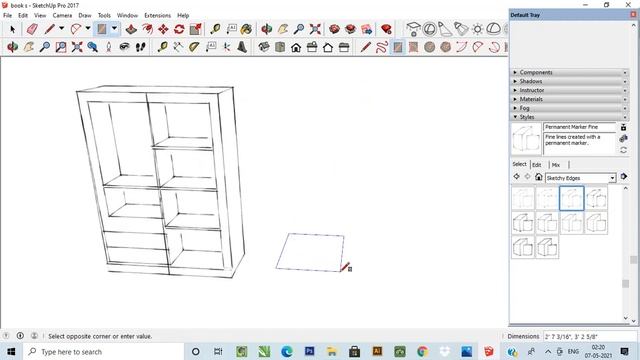Activate the Axes tool
640x360 pixels.
point(226,47)
